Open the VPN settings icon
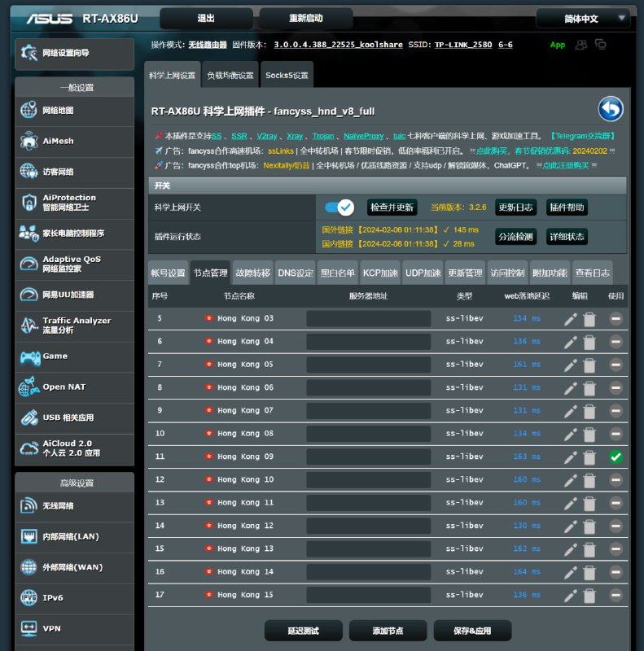This screenshot has width=644, height=651. [x=28, y=628]
